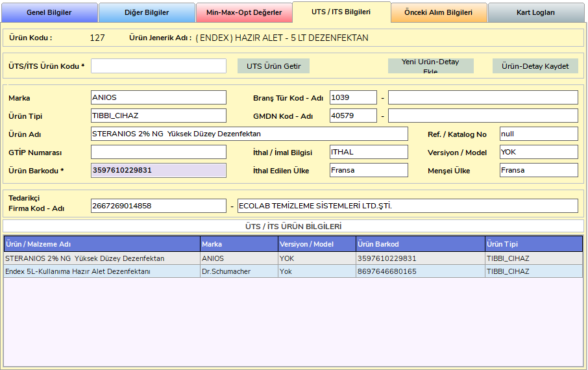Click TIBBI_CIHAZ in the ANIOS row
Image resolution: width=588 pixels, height=370 pixels.
533,258
